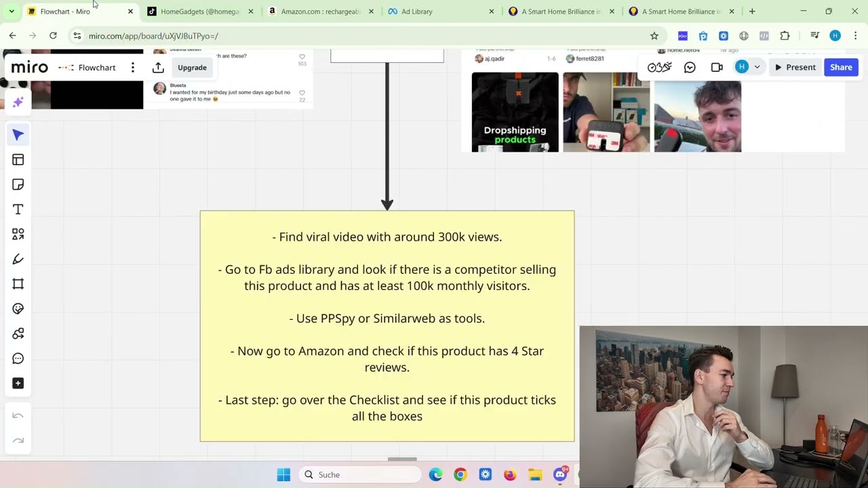The width and height of the screenshot is (868, 488).
Task: Click the Present button
Action: pos(795,67)
